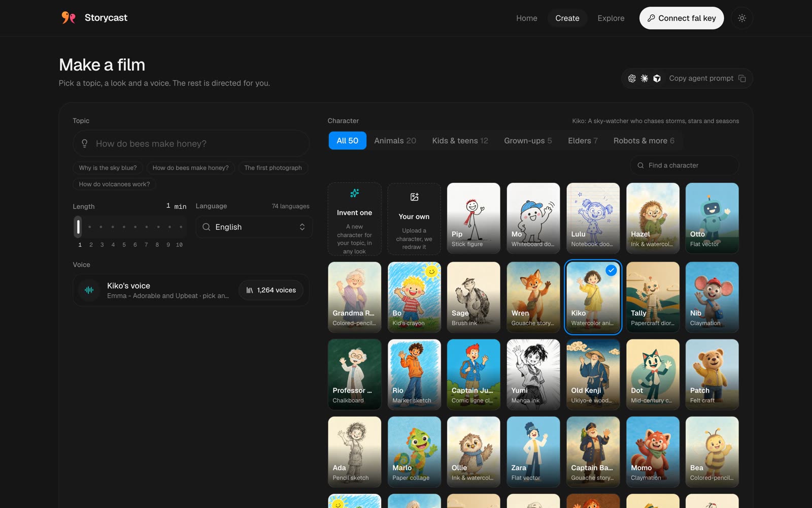
Task: Click the waveform icon for Kiko's voice
Action: [89, 290]
